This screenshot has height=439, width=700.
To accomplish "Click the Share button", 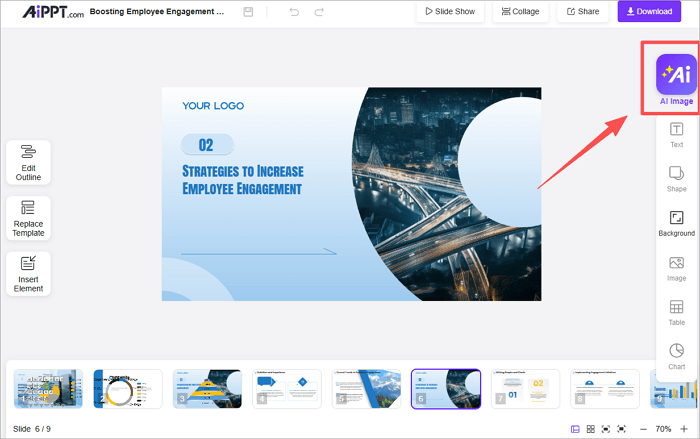I will click(583, 12).
